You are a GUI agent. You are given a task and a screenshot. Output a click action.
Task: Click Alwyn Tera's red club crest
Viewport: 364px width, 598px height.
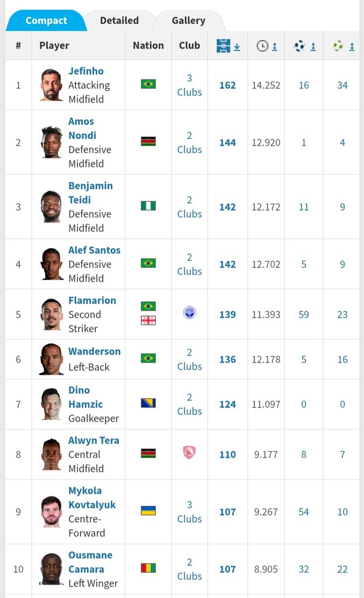click(x=189, y=453)
